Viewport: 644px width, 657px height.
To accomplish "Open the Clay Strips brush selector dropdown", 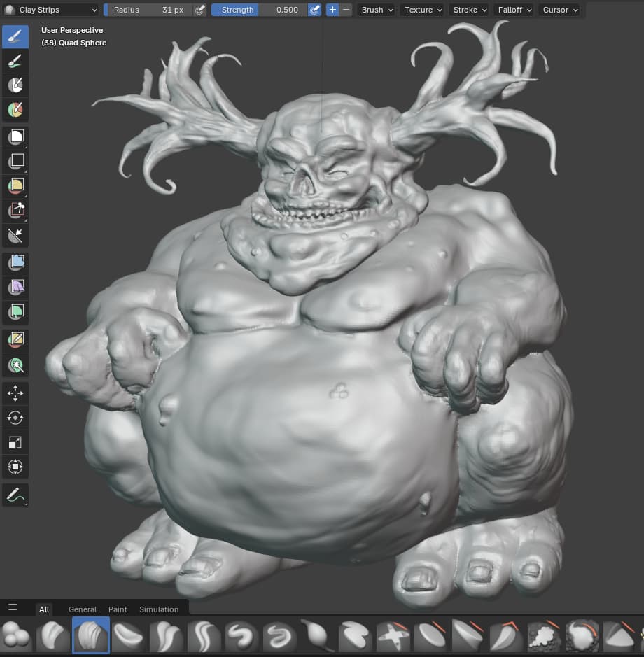I will [x=52, y=10].
